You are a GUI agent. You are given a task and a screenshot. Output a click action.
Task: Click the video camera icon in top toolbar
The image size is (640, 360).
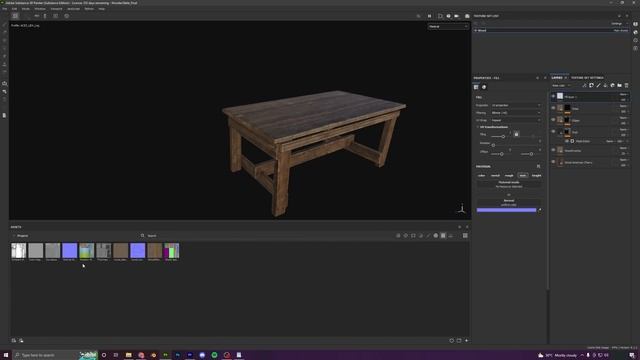[457, 16]
